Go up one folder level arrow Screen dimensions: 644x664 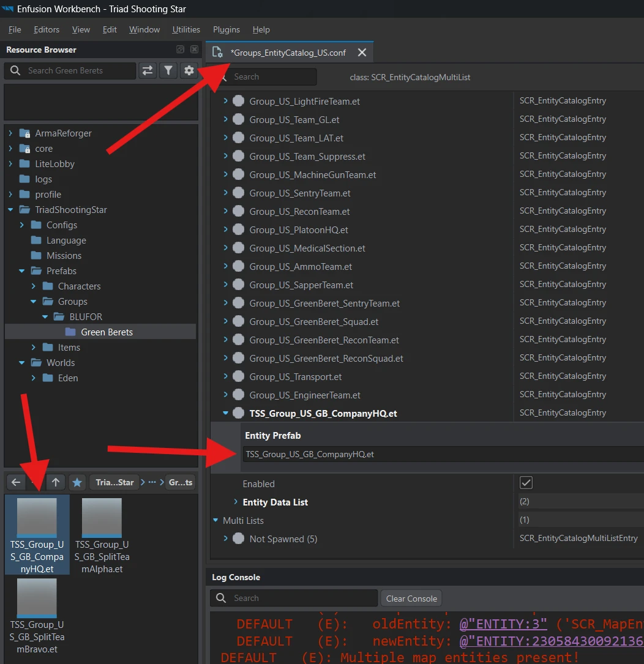click(56, 482)
